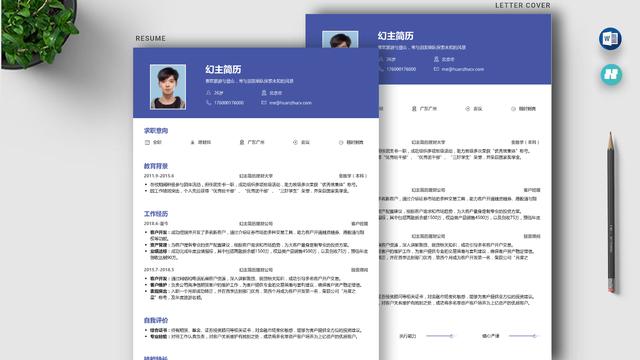The image size is (640, 360).
Task: Click the 幻主简历 title on cover letter
Action: (x=395, y=36)
